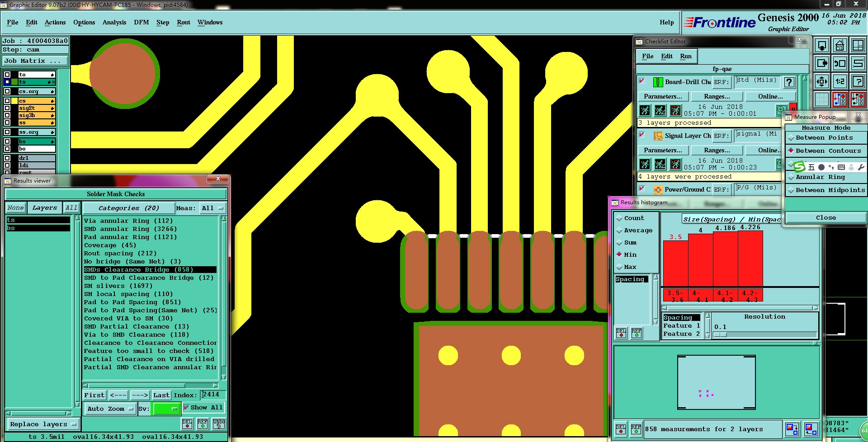Click the second run icon under Signal Layer Check
868x442 pixels.
(x=660, y=164)
